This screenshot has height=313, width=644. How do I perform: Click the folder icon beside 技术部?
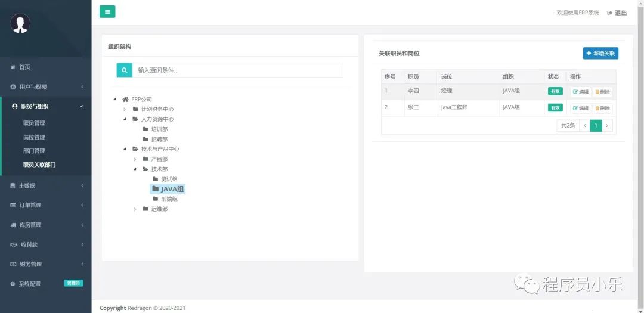coord(145,169)
